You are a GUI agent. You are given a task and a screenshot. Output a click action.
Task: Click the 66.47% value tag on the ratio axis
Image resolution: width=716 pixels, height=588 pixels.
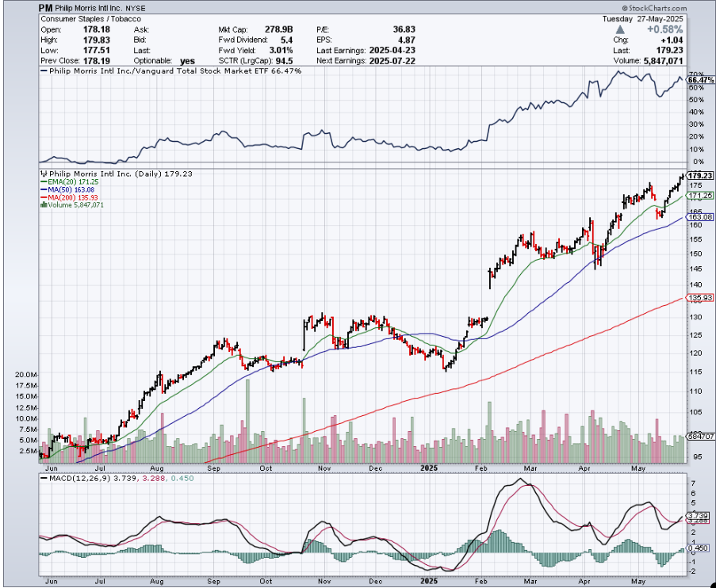click(701, 80)
